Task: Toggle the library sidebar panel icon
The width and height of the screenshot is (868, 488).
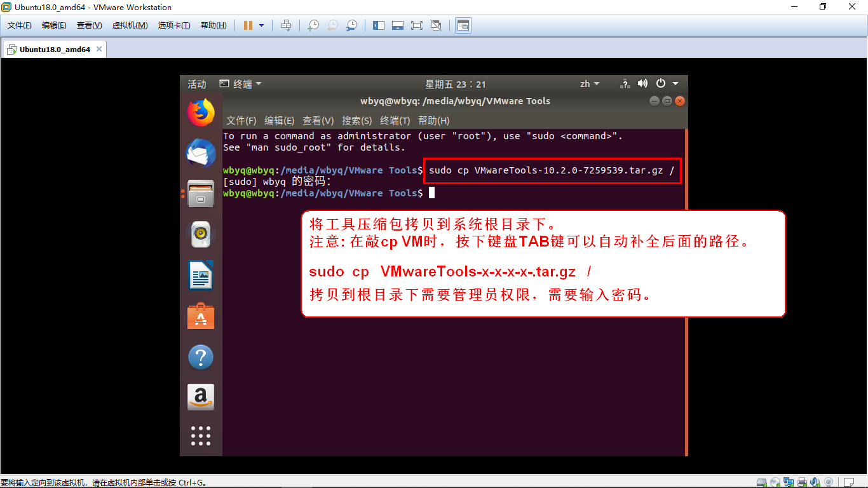Action: click(378, 25)
